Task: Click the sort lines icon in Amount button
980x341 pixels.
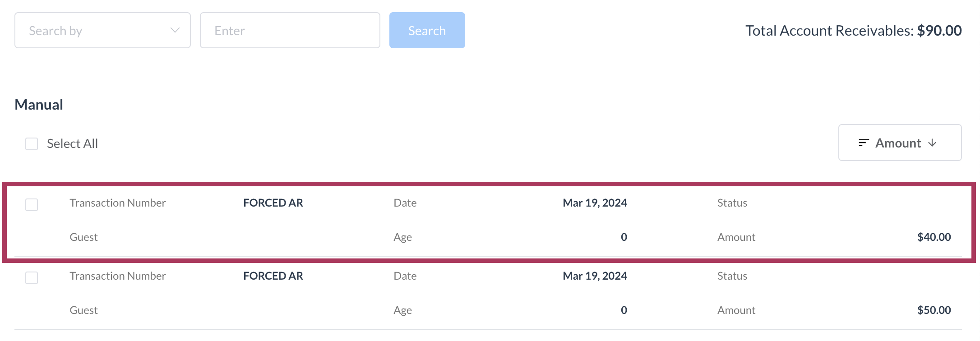Action: pos(863,143)
